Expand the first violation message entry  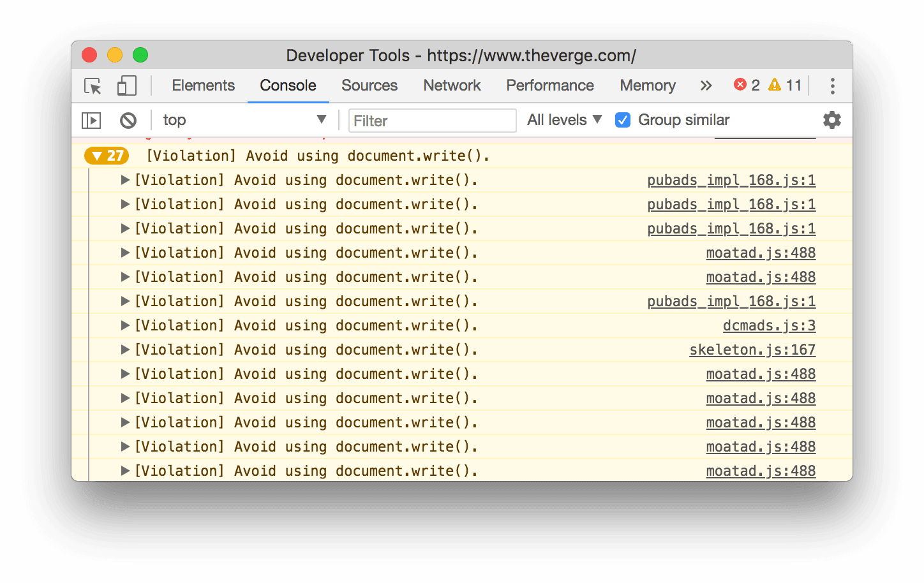(x=125, y=181)
